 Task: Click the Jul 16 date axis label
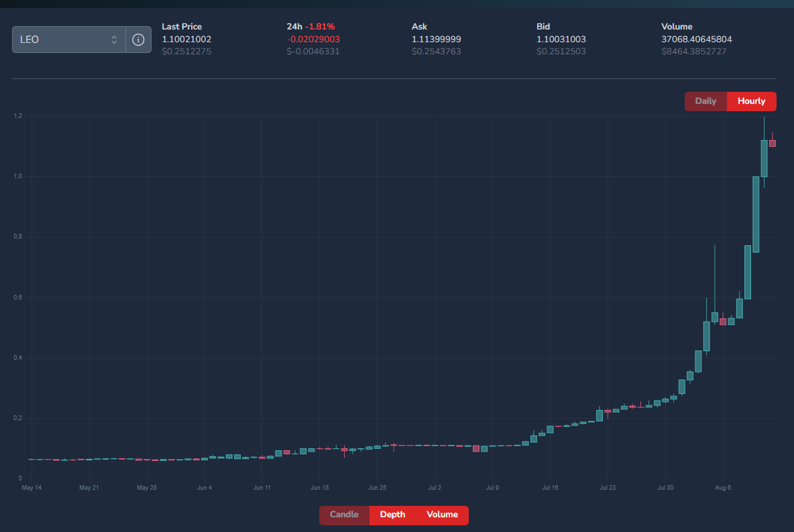pyautogui.click(x=550, y=488)
